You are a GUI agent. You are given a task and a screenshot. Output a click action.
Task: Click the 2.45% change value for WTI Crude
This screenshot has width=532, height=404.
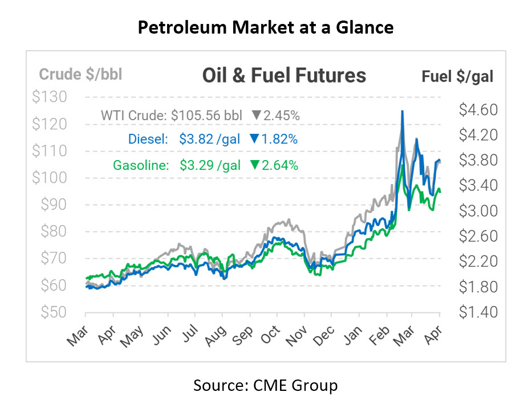[x=282, y=116]
